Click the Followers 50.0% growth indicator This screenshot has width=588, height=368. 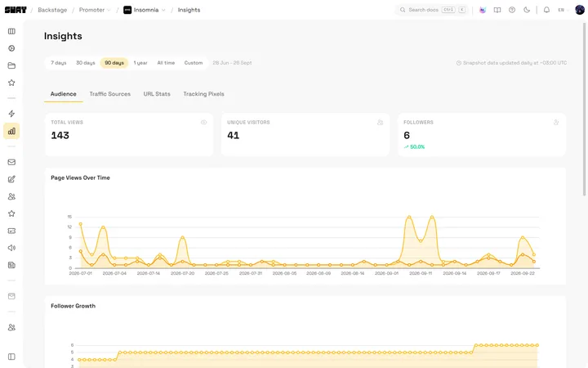click(x=414, y=147)
